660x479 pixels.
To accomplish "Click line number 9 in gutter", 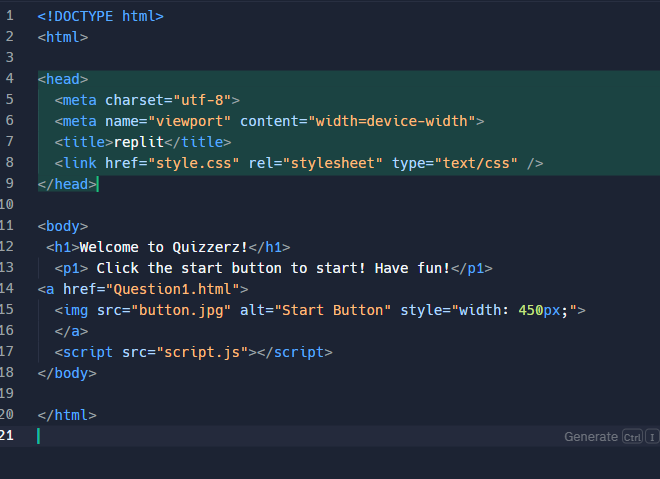I will pyautogui.click(x=10, y=184).
